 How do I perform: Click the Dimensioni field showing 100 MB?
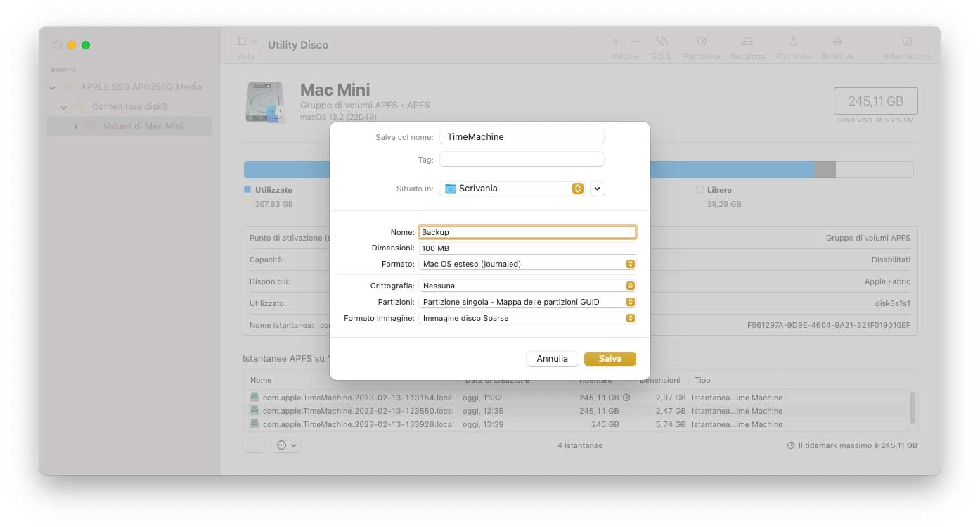(x=527, y=248)
